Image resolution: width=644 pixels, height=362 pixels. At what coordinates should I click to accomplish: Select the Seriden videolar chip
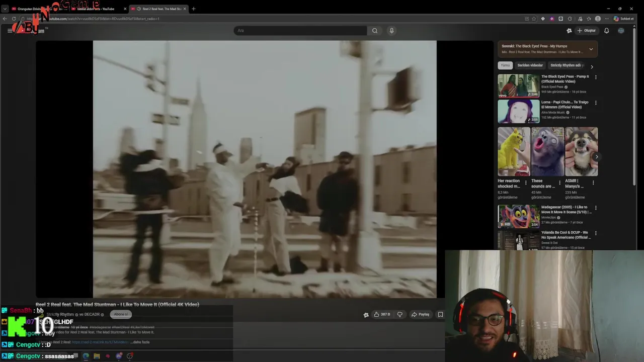[530, 65]
